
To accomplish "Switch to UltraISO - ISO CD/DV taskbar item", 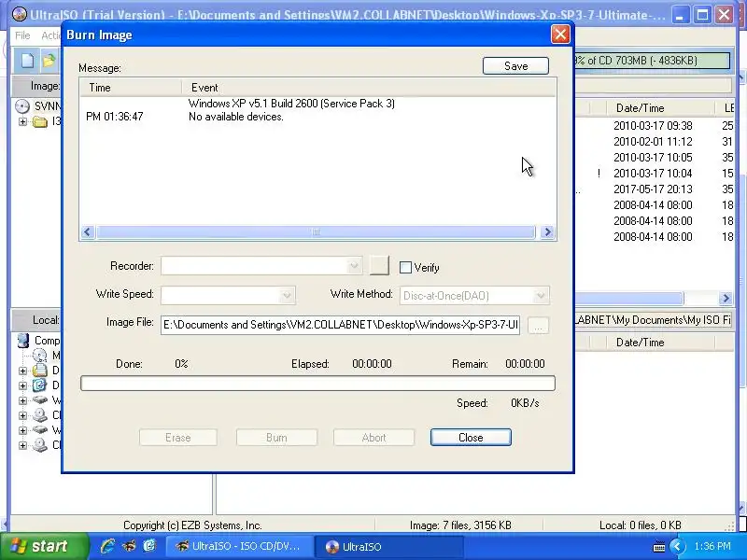I will pyautogui.click(x=239, y=546).
